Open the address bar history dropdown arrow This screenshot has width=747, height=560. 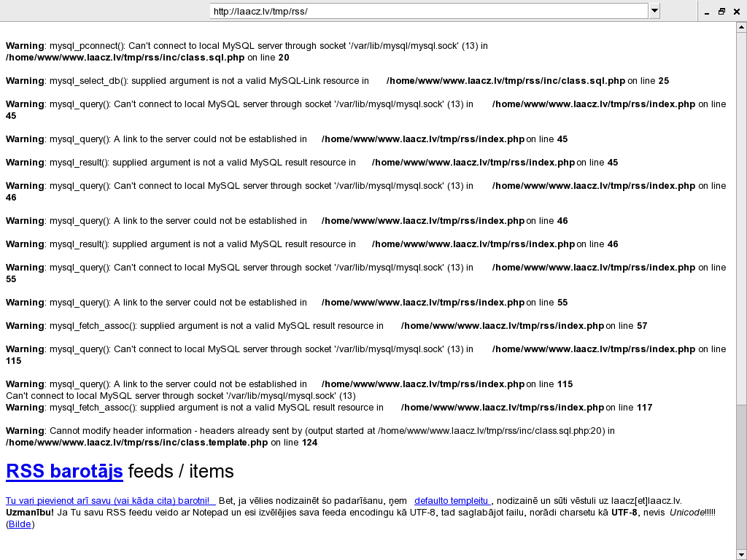pyautogui.click(x=654, y=11)
